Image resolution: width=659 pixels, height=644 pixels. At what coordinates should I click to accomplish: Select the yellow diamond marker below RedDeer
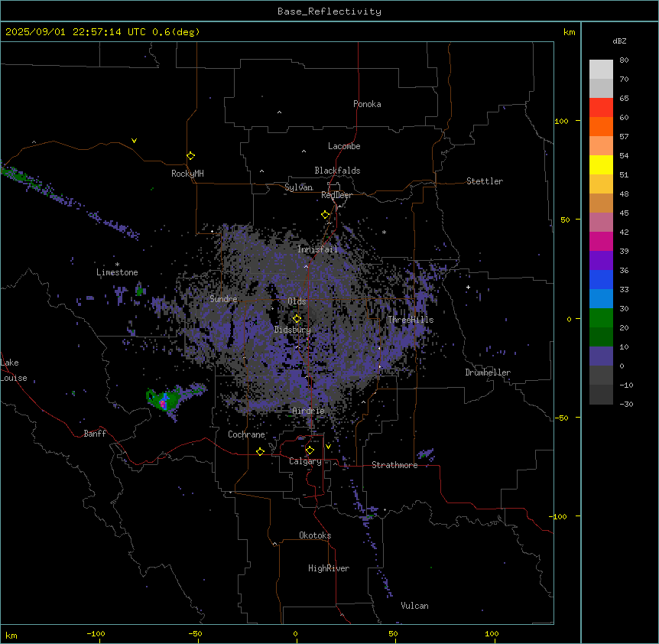point(326,215)
